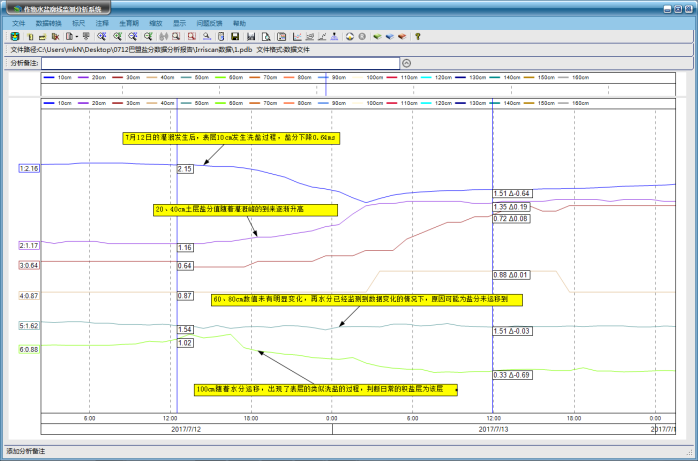Click the black bar chart toolbar icon
Screen dimensions: 699x462
point(251,37)
